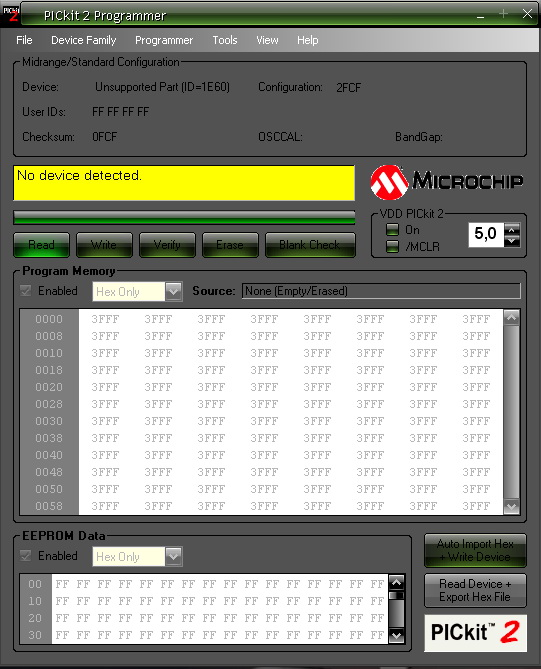
Task: Click EEPROM row address 00
Action: pos(35,584)
